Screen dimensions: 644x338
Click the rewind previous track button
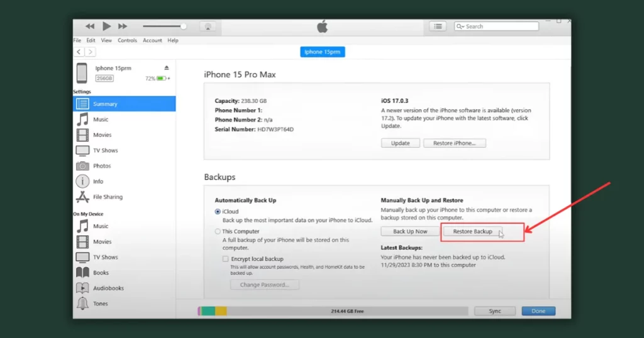(90, 26)
